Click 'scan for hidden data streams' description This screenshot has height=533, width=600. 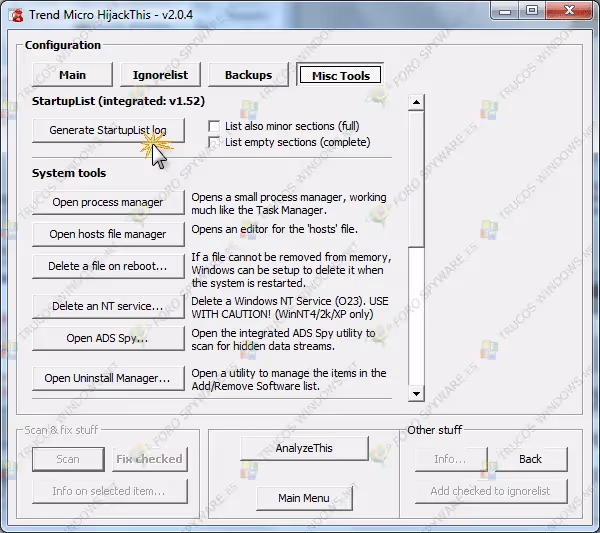[263, 346]
